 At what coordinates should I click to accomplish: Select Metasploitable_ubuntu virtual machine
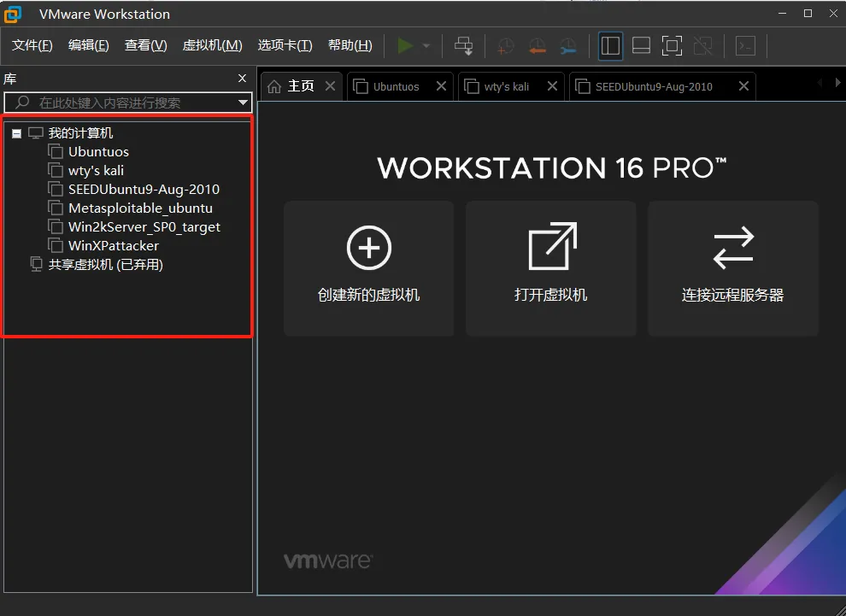click(x=140, y=208)
